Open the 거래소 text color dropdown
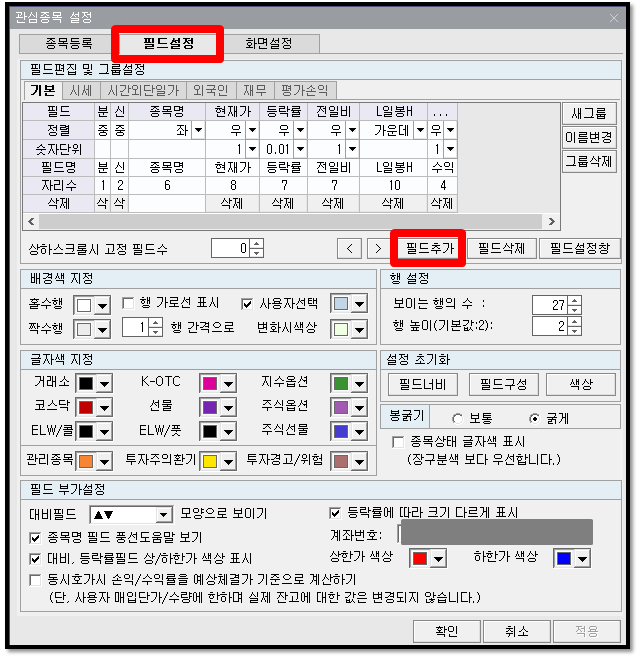The image size is (641, 657). [x=104, y=383]
